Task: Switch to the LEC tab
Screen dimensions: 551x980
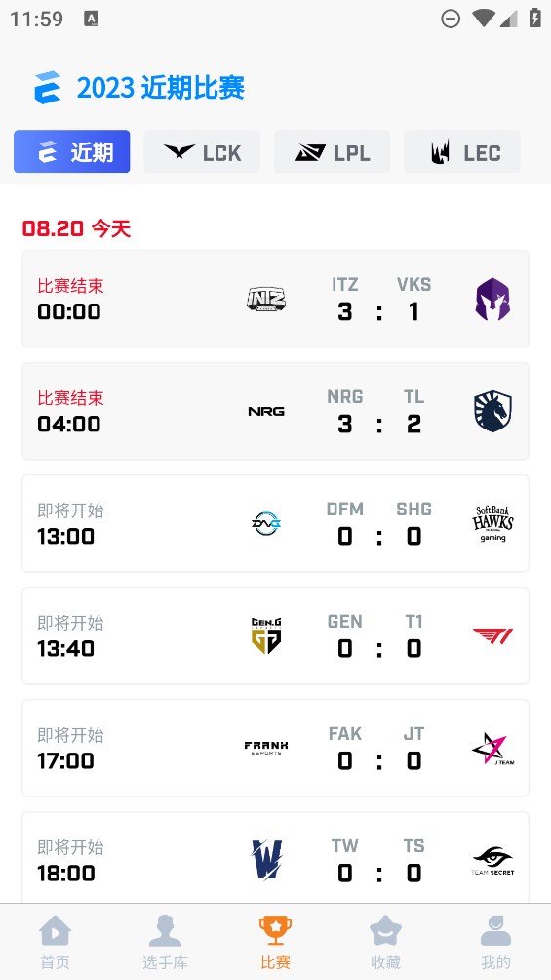Action: pos(461,152)
